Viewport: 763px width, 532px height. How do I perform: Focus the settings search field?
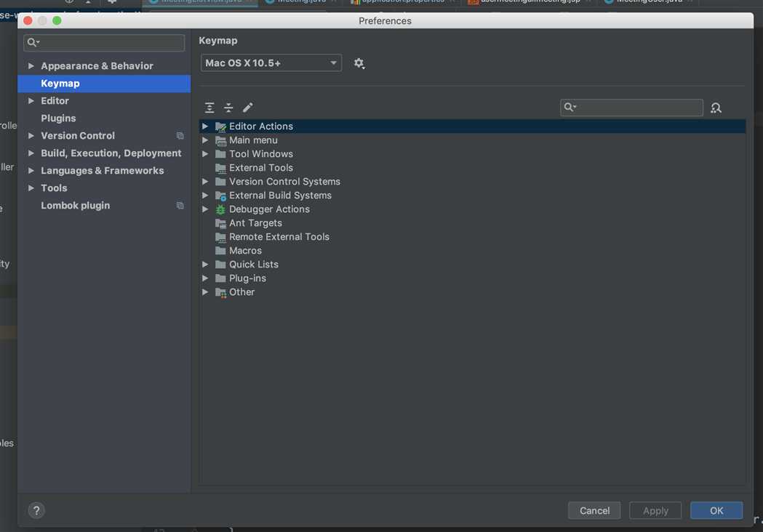tap(104, 43)
